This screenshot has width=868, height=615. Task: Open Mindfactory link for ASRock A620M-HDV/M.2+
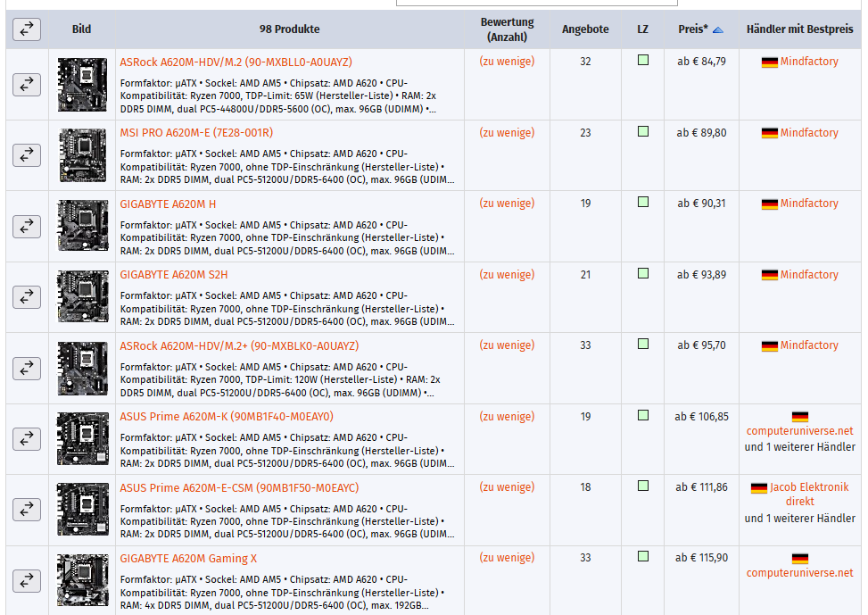[809, 345]
